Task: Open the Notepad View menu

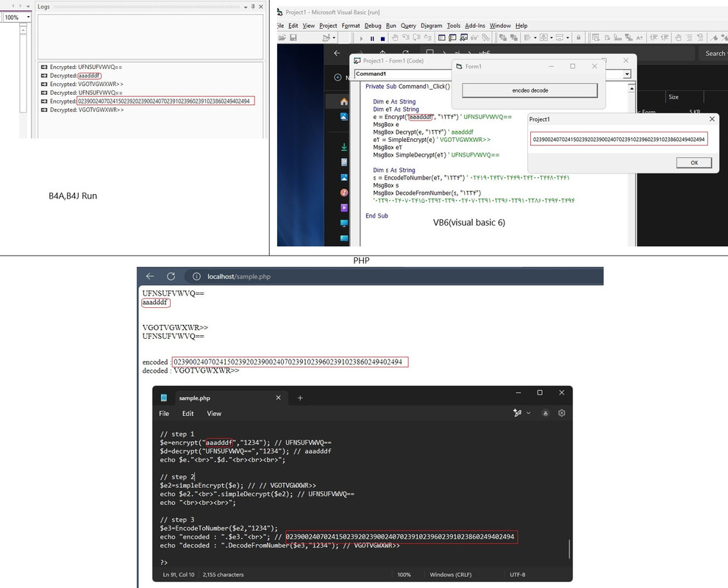Action: pos(214,413)
